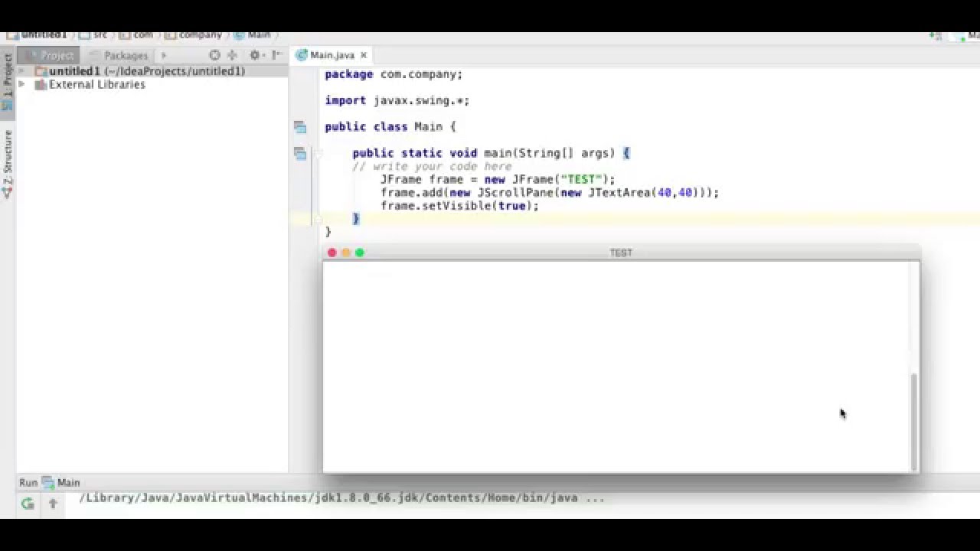The image size is (980, 551).
Task: Click Main class breadcrumb in navigation bar
Action: pyautogui.click(x=253, y=35)
